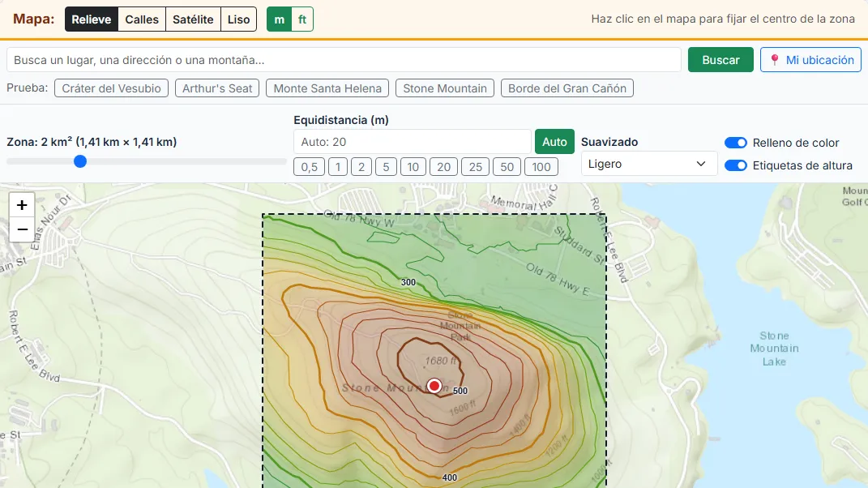Set contour interval to 100
Image resolution: width=868 pixels, height=488 pixels.
coord(541,167)
